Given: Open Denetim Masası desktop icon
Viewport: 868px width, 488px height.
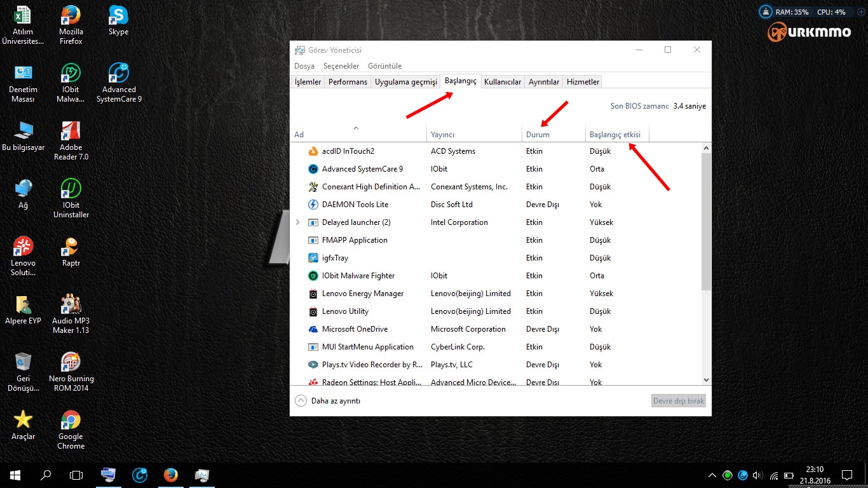Looking at the screenshot, I should pyautogui.click(x=23, y=83).
